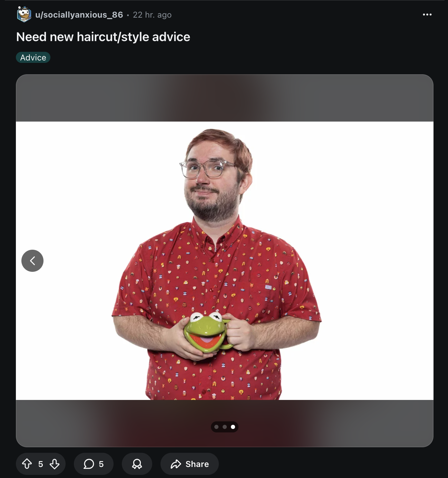The image size is (448, 478).
Task: Click the Share label text
Action: (197, 464)
